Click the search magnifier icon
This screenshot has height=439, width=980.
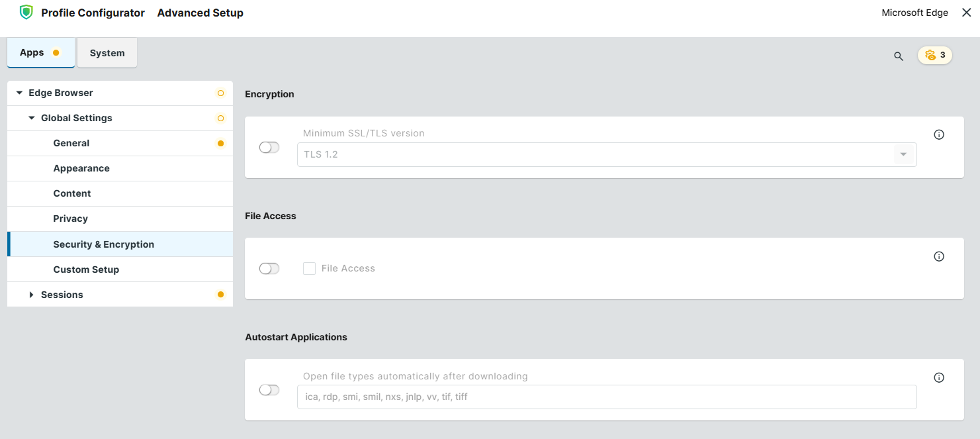click(899, 56)
